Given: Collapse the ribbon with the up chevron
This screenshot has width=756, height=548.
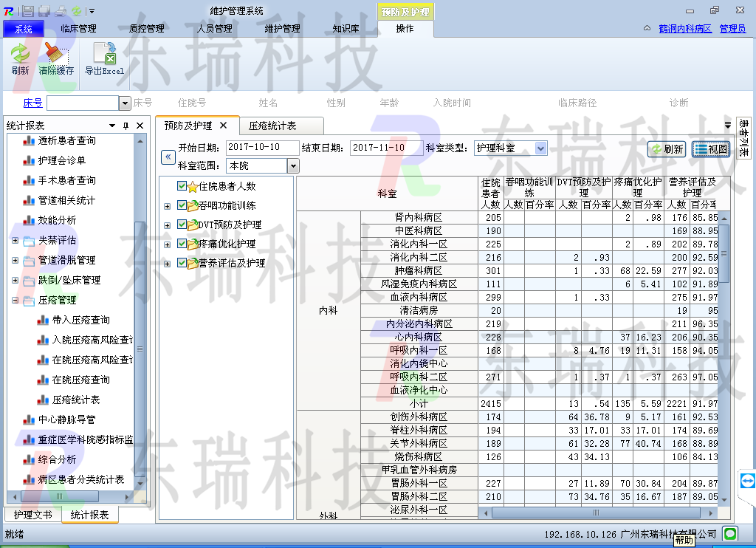Looking at the screenshot, I should (647, 29).
